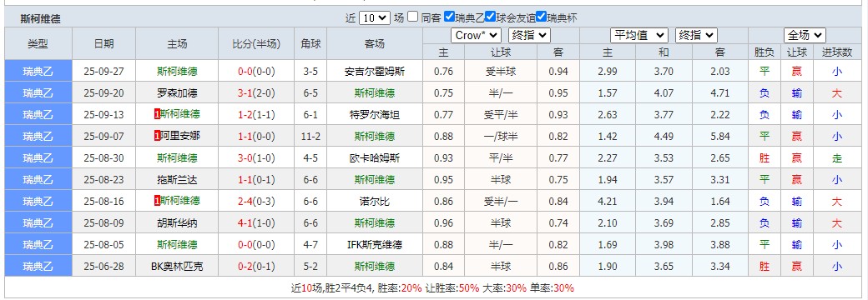Click 斯柯维德 home team on 25-09-27

[177, 72]
